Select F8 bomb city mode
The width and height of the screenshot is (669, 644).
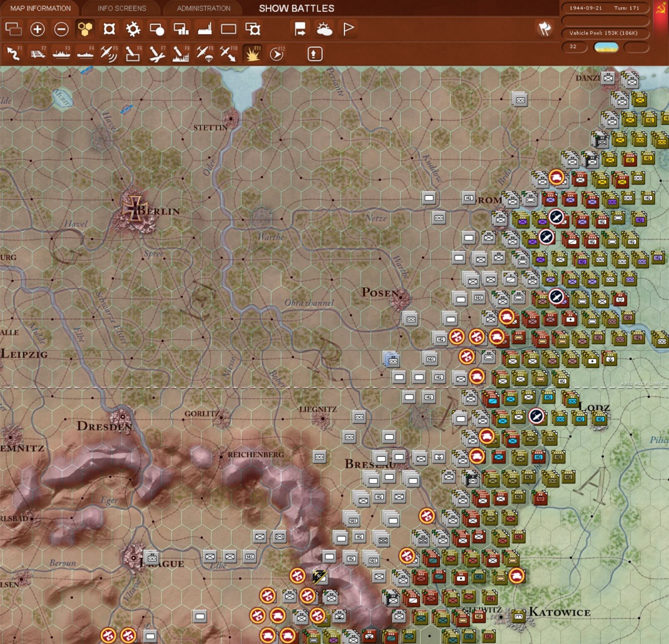click(181, 53)
